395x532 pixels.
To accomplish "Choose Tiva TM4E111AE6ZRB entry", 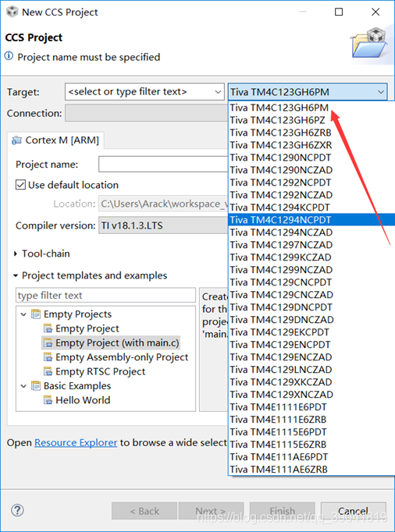I will [x=311, y=470].
